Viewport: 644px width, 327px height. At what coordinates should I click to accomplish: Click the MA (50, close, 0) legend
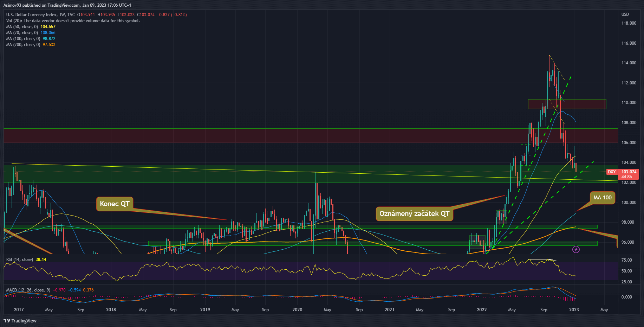[x=22, y=27]
